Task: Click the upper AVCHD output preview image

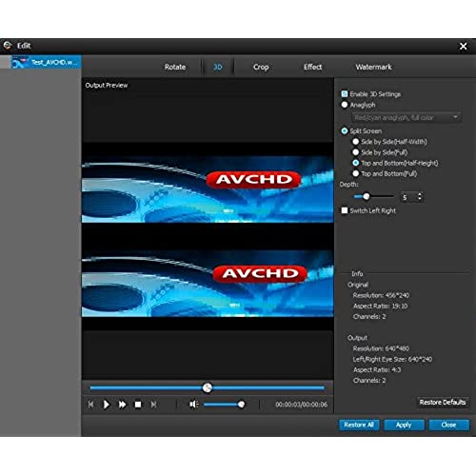Action: pyautogui.click(x=208, y=189)
